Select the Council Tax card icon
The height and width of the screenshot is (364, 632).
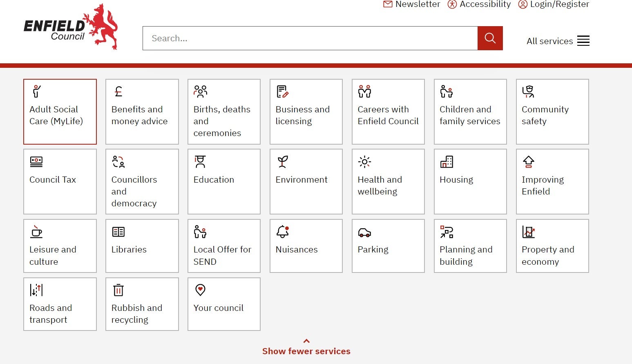pos(36,161)
